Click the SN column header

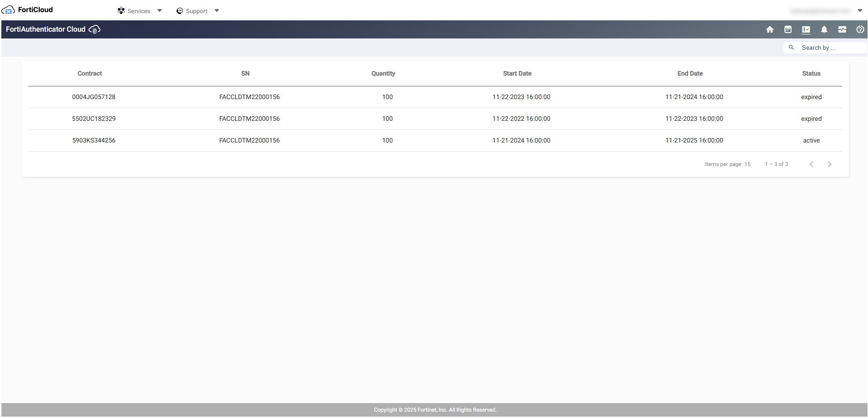coord(245,73)
